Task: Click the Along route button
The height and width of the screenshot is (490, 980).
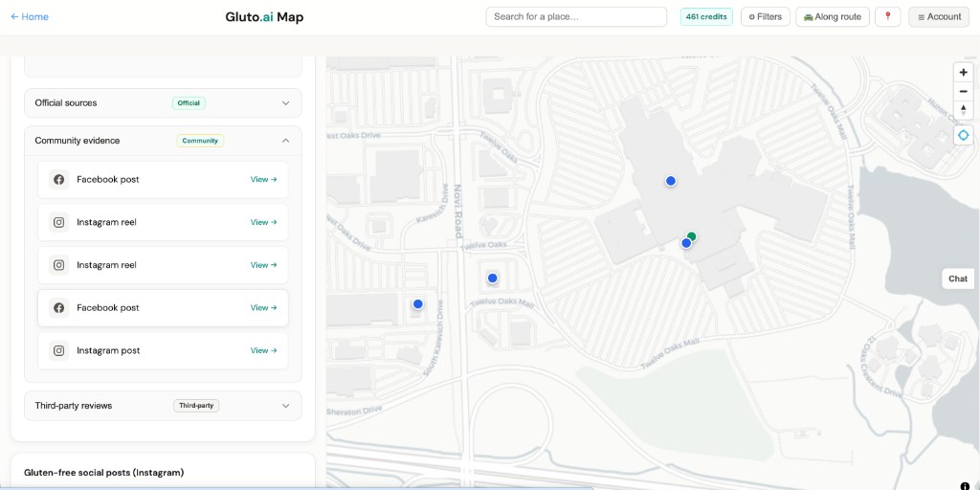Action: (x=833, y=17)
